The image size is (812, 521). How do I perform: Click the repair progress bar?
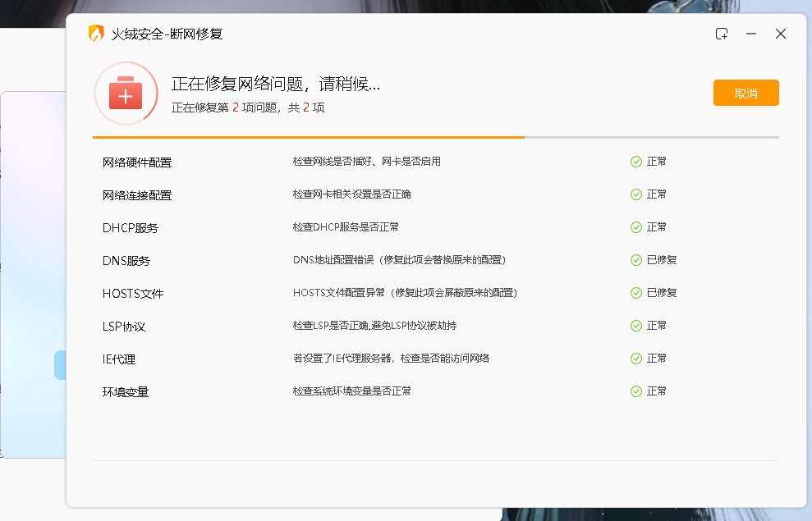coord(435,138)
